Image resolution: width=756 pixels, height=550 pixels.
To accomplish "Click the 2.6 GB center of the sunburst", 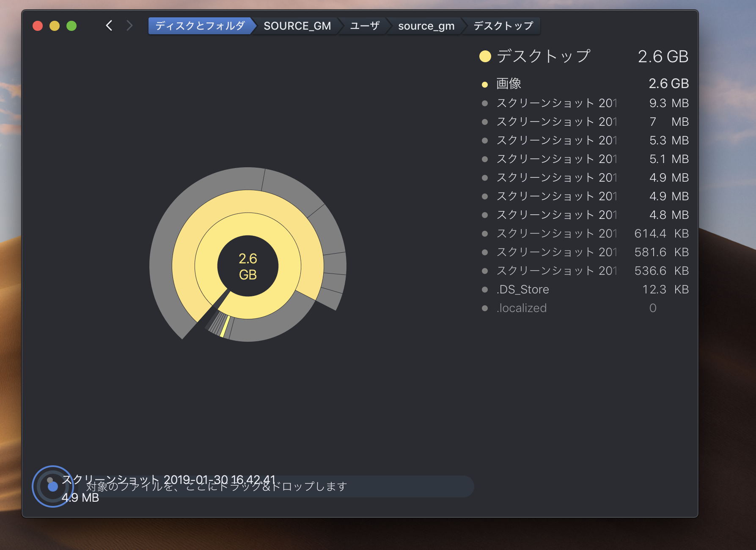I will (248, 266).
